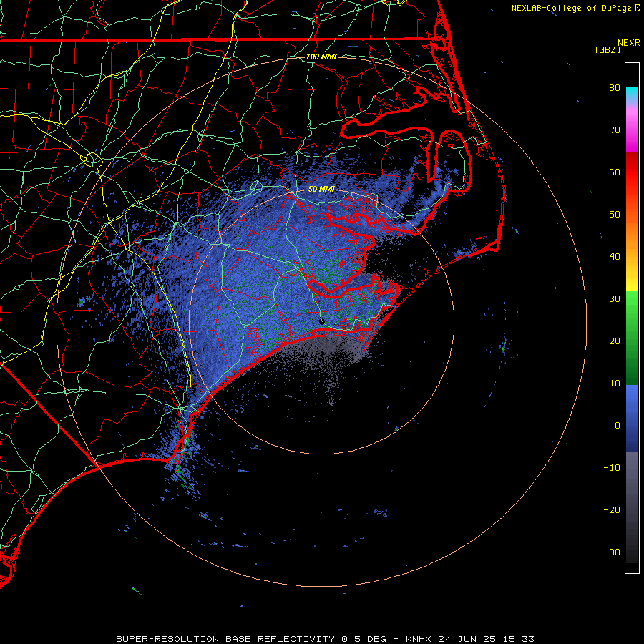Click the 30 value on the scale
The width and height of the screenshot is (644, 644).
[x=615, y=298]
